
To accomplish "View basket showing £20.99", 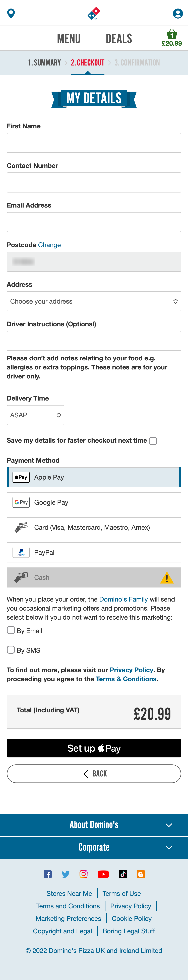I will (x=172, y=38).
